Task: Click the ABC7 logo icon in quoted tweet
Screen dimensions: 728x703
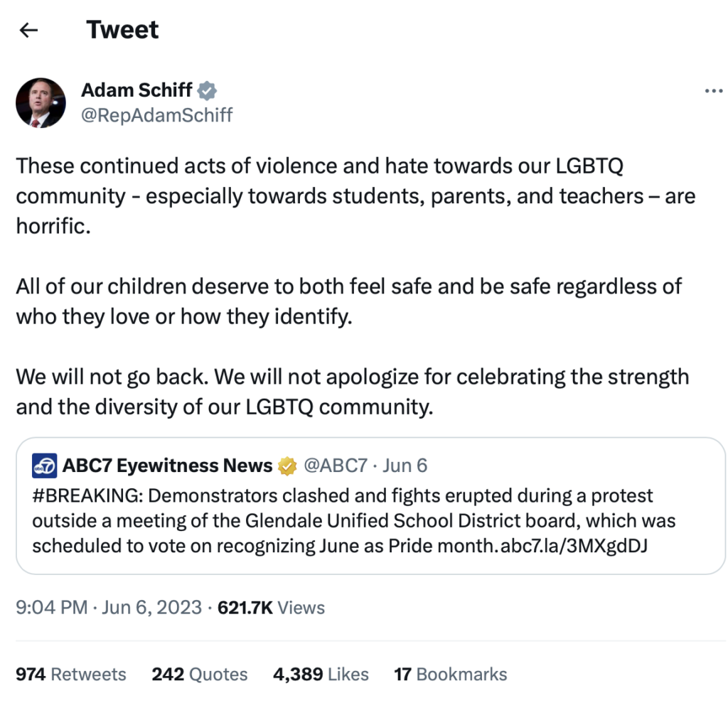Action: click(x=44, y=466)
